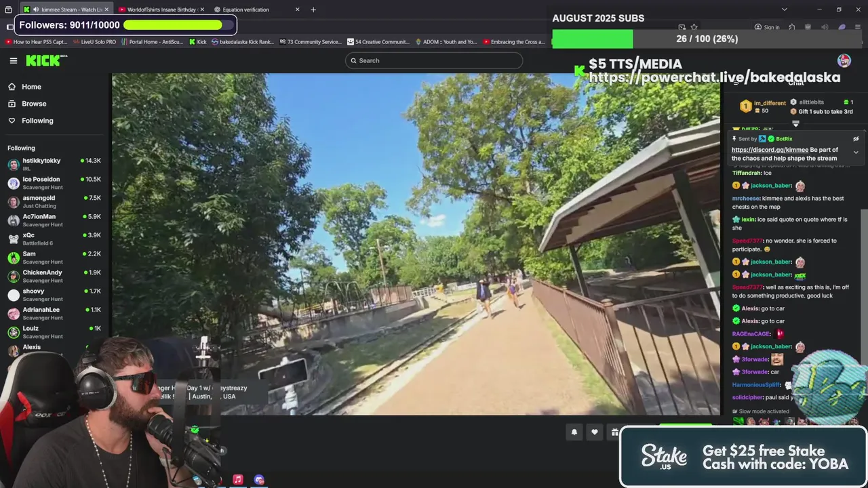
Task: Open the 'ADOM :: Youth and Yo...' bookmark
Action: (446, 42)
